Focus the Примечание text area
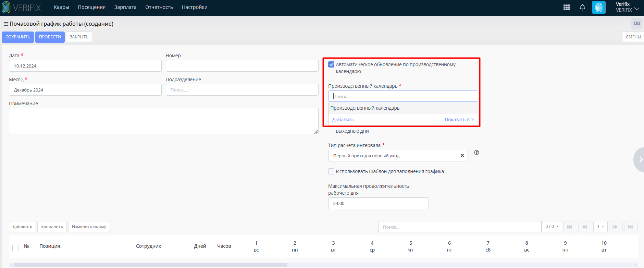Viewport: 644px width, 268px height. point(163,121)
